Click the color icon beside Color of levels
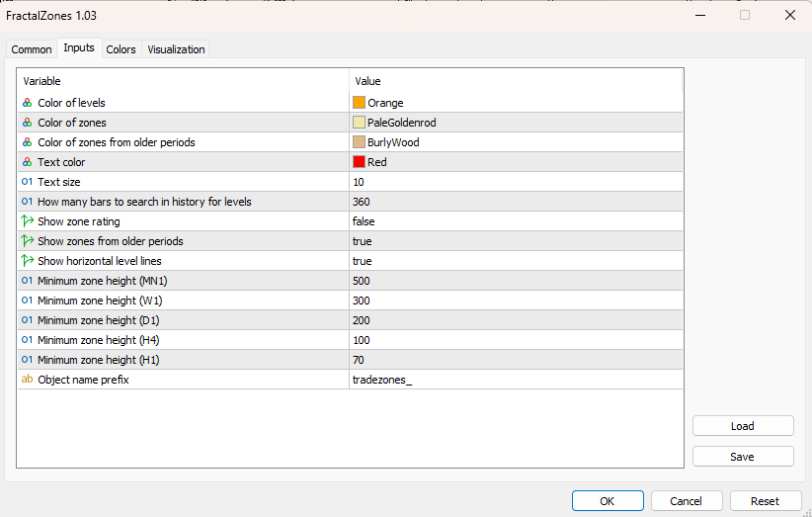Viewport: 812px width, 517px height. [28, 103]
